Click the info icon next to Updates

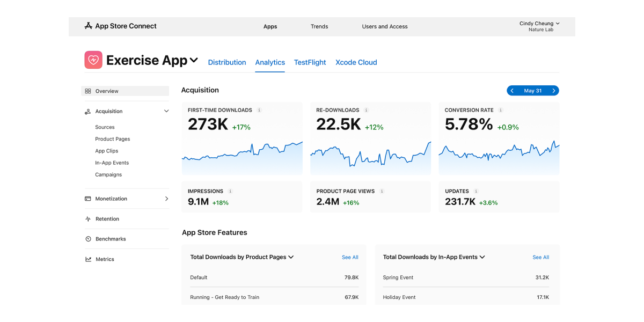point(476,191)
